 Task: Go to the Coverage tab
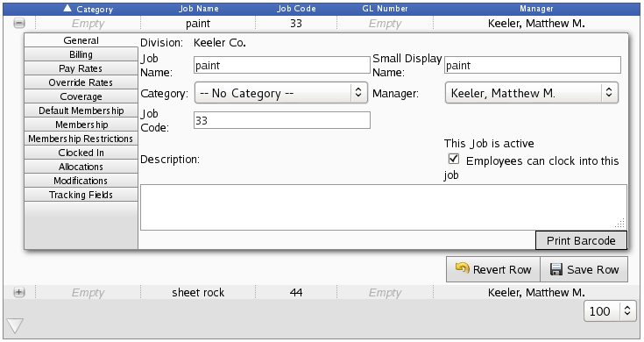[81, 96]
